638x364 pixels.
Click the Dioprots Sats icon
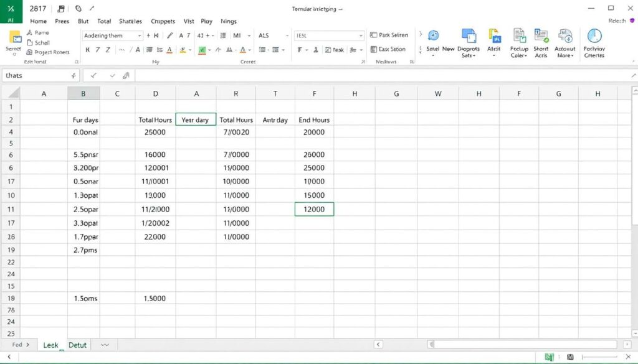click(469, 35)
